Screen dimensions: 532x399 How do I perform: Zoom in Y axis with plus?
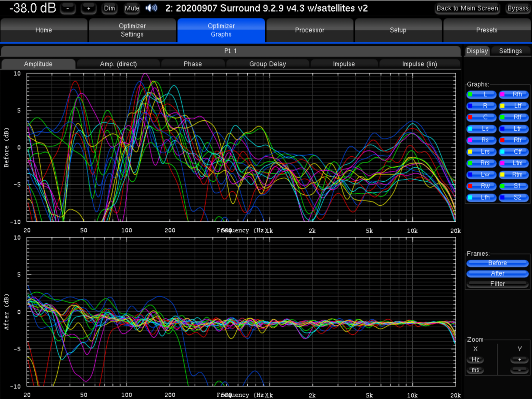coord(519,359)
